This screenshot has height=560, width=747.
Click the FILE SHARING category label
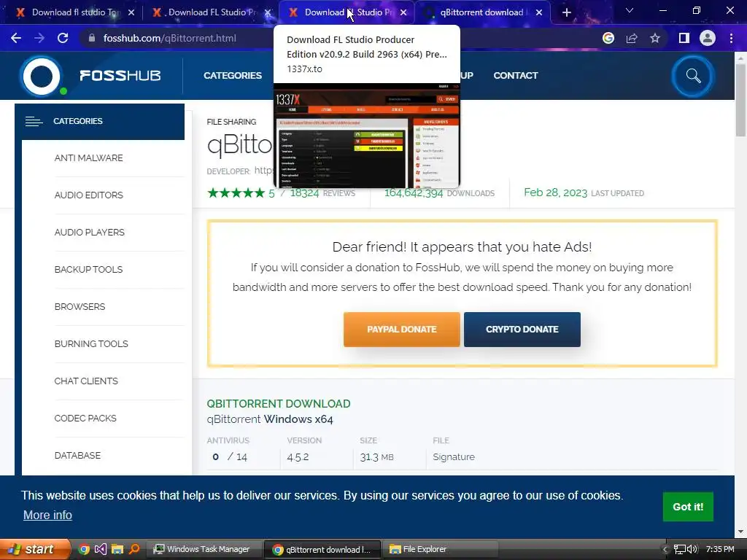[x=231, y=122]
